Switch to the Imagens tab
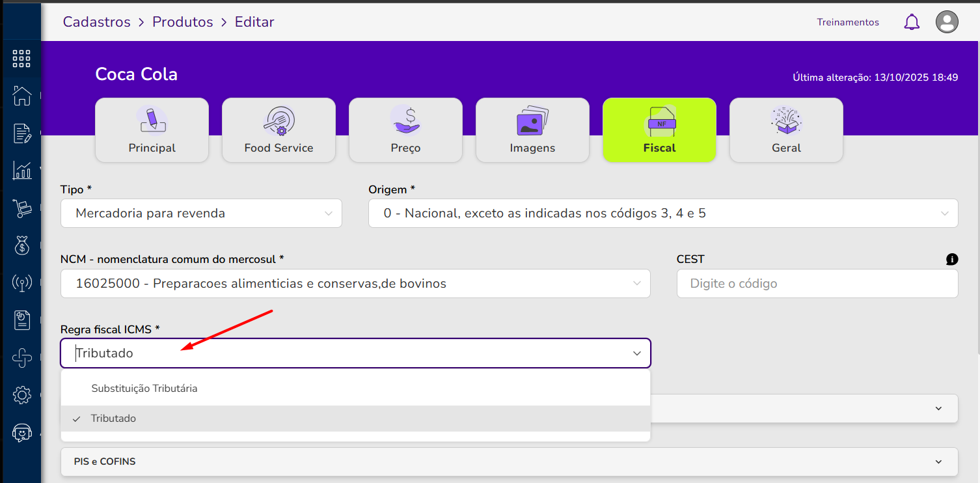980x483 pixels. 532,130
